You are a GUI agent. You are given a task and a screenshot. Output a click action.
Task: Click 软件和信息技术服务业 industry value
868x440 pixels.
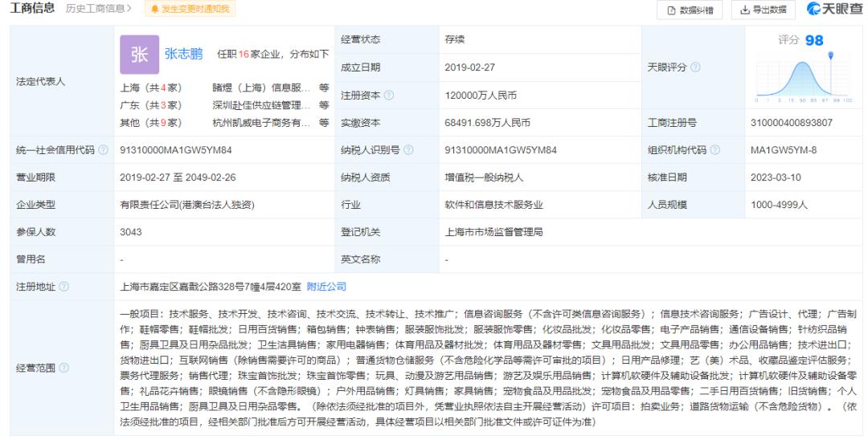[x=493, y=205]
